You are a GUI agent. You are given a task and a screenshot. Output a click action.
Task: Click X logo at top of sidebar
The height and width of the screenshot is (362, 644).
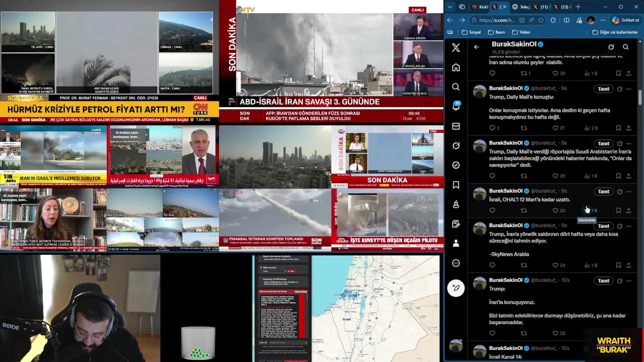[x=456, y=48]
